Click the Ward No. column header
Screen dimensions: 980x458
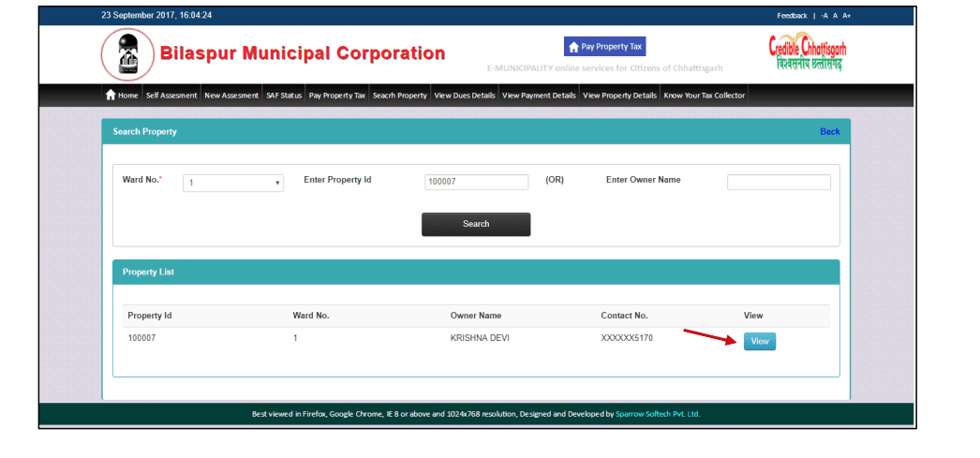click(311, 316)
